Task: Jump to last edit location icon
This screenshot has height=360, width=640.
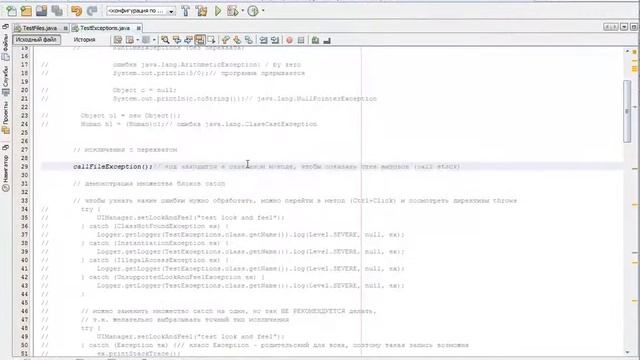Action: click(x=118, y=40)
